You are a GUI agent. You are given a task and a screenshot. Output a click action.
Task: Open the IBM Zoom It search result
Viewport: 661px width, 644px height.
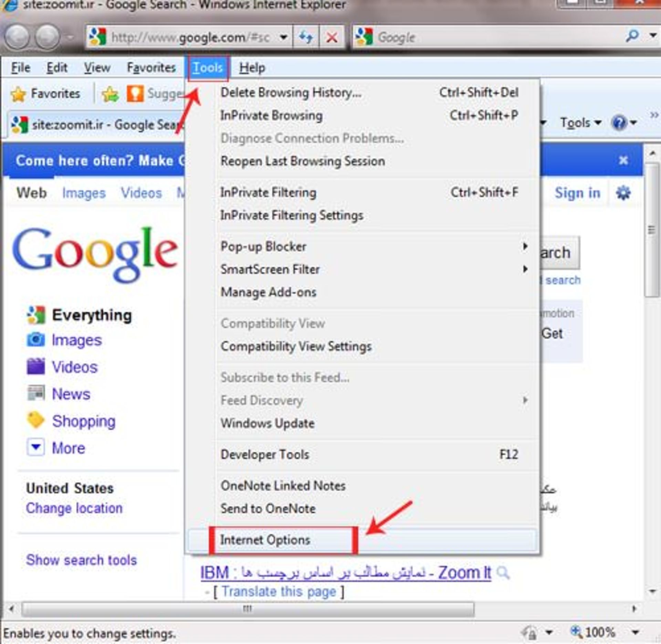tap(346, 573)
